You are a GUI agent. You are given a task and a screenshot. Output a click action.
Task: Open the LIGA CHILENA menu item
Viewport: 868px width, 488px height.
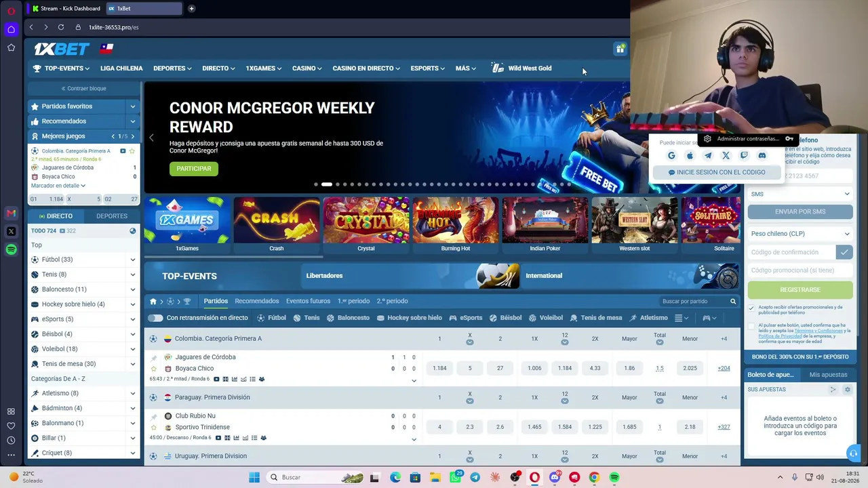click(x=121, y=68)
